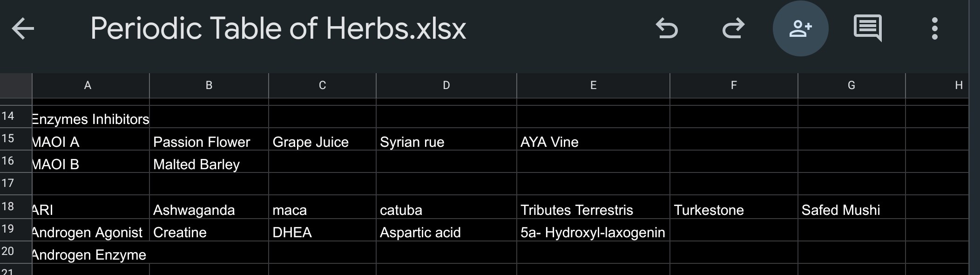Tap the back arrow icon

(x=23, y=28)
